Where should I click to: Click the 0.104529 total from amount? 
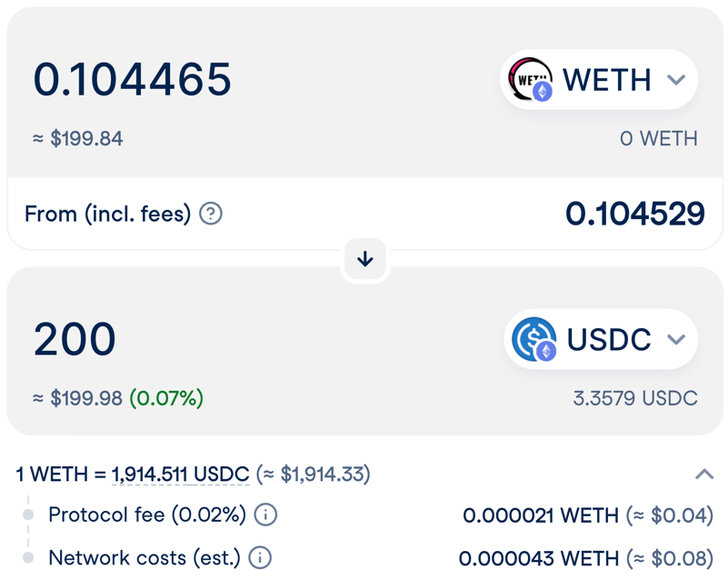(634, 214)
